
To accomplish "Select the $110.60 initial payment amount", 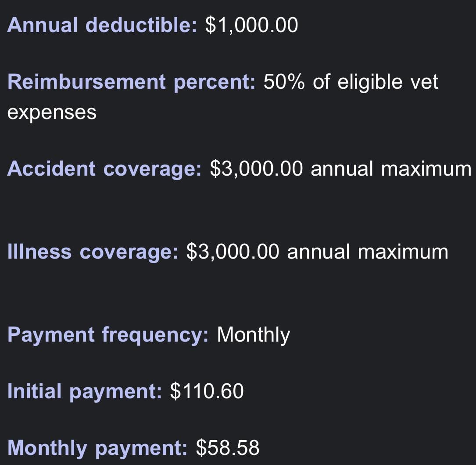I will pyautogui.click(x=207, y=391).
